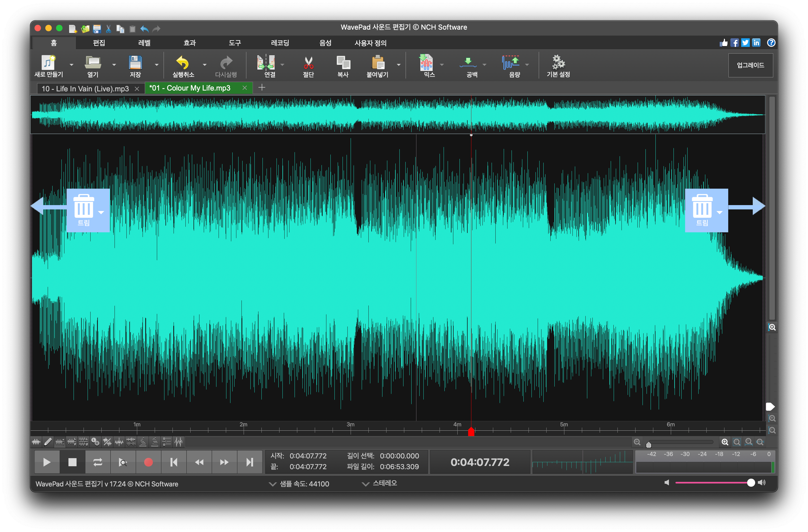This screenshot has height=532, width=808.
Task: Expand 열기 dropdown arrow
Action: click(114, 64)
